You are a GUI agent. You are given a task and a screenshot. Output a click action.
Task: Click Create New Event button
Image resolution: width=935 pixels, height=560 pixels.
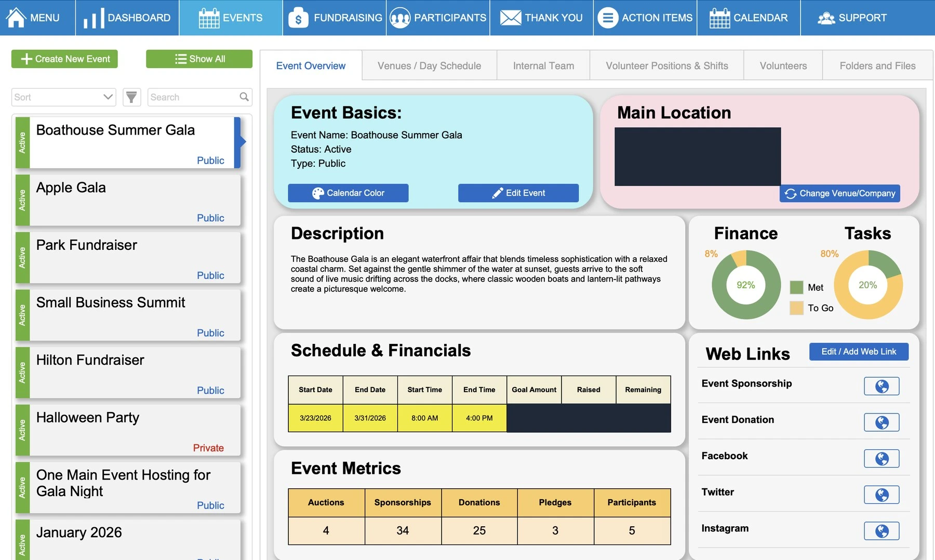point(64,59)
